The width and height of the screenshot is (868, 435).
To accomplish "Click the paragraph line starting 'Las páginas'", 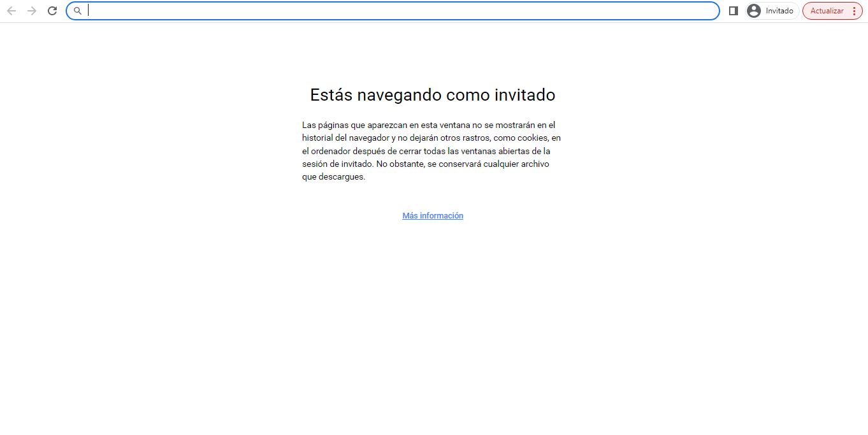I will (x=428, y=125).
